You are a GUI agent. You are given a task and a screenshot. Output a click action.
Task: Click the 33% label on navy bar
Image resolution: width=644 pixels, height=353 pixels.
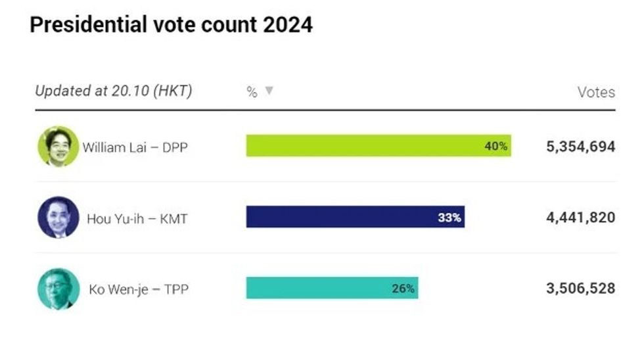point(449,218)
